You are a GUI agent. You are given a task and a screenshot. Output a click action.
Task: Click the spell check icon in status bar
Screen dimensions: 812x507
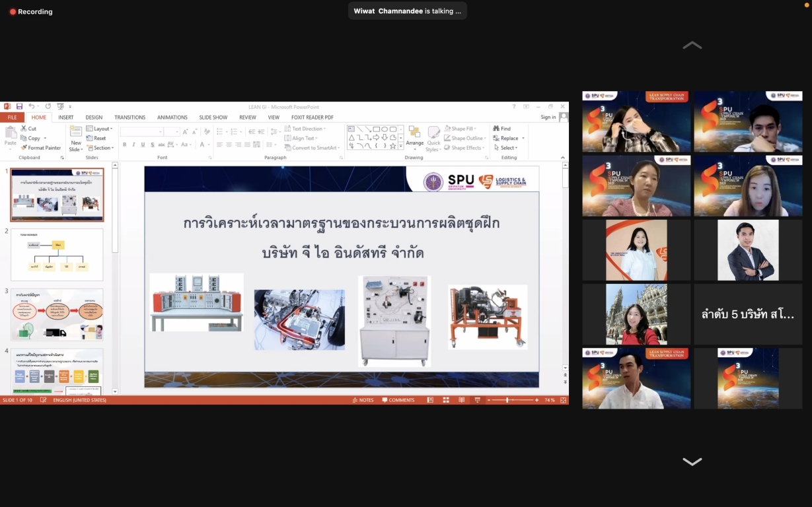pyautogui.click(x=43, y=400)
